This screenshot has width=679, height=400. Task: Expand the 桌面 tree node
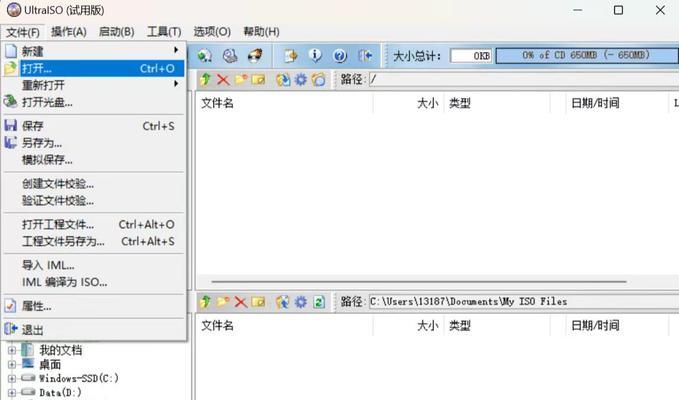(12, 365)
